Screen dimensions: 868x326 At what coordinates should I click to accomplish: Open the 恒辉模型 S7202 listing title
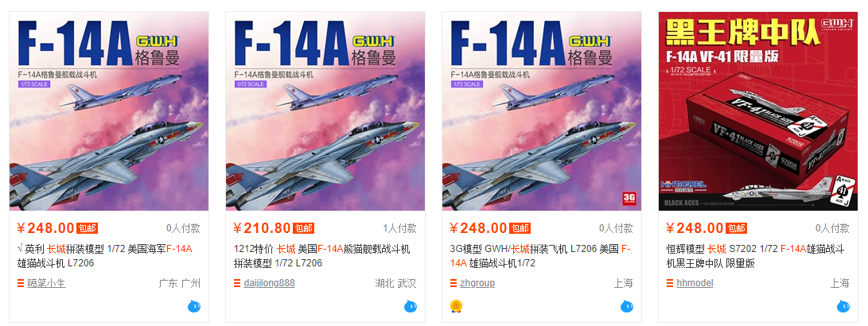(755, 256)
